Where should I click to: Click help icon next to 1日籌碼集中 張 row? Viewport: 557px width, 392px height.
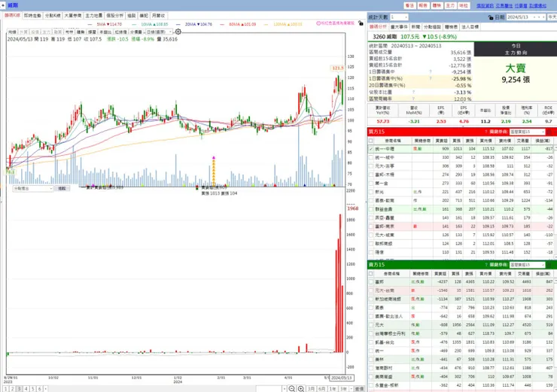[431, 71]
